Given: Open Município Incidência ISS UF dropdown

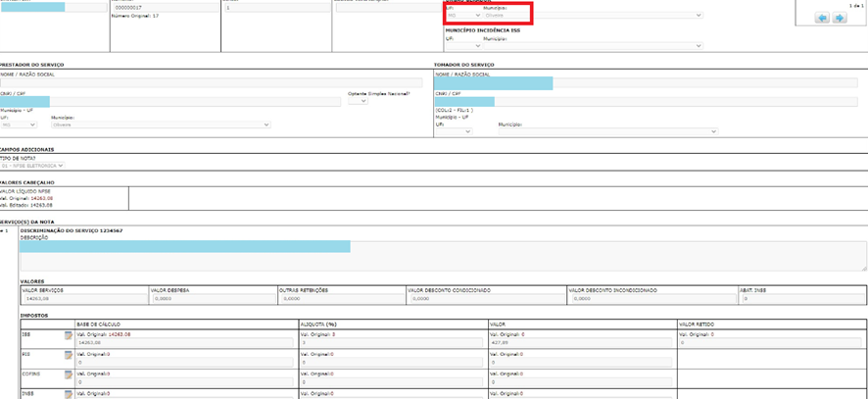Looking at the screenshot, I should click(x=463, y=45).
